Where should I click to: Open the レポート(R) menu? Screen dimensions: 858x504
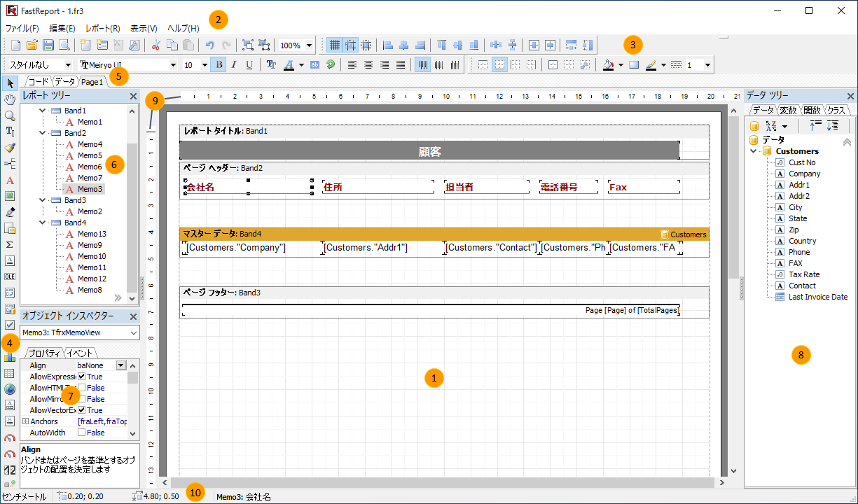point(102,29)
